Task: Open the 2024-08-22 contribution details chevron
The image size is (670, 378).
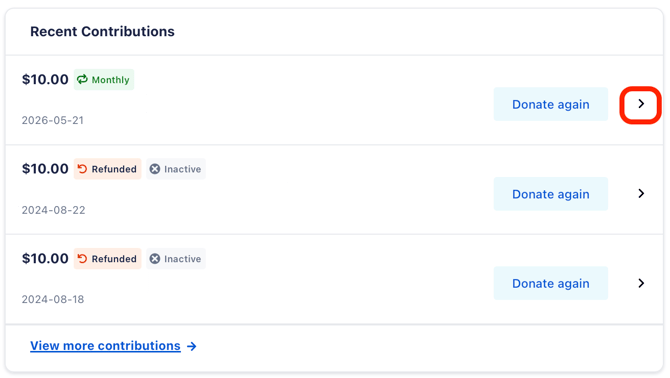Action: pyautogui.click(x=641, y=193)
